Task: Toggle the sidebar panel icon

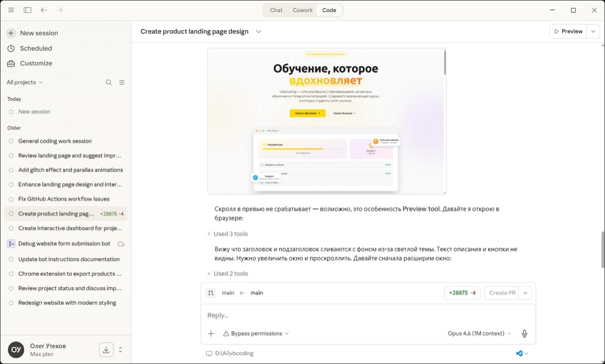Action: [x=27, y=10]
